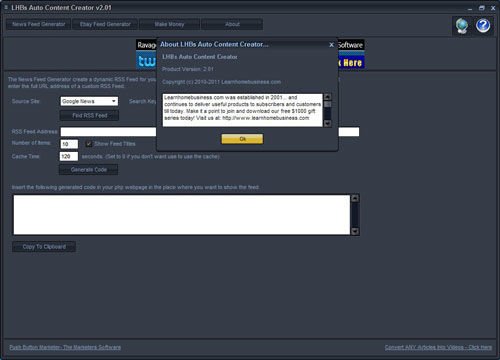
Task: Open the About tab
Action: 232,24
